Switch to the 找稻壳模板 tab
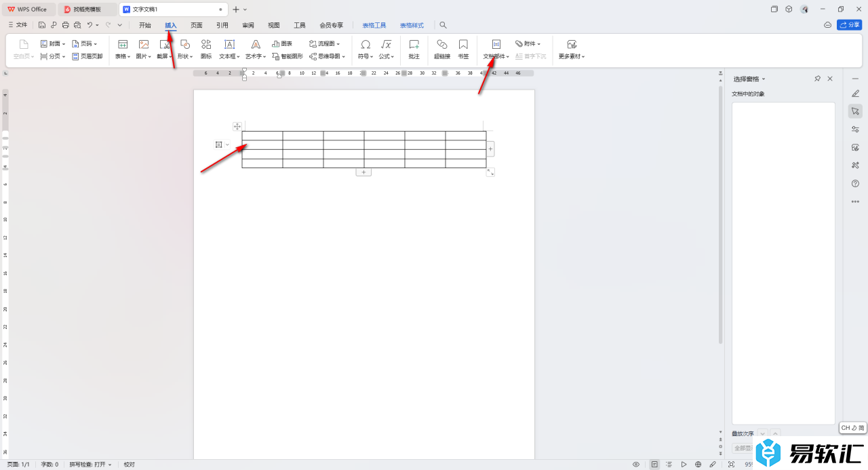868x470 pixels. pos(87,9)
